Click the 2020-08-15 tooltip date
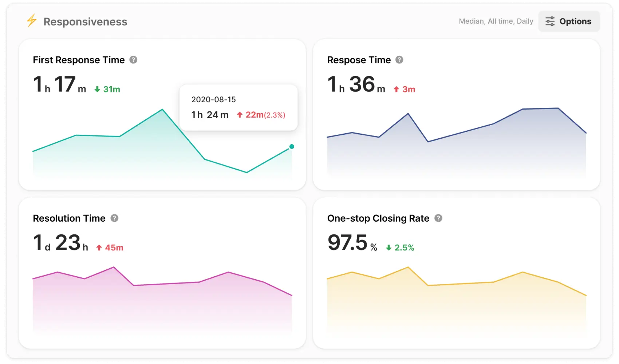This screenshot has height=364, width=619. click(x=213, y=99)
